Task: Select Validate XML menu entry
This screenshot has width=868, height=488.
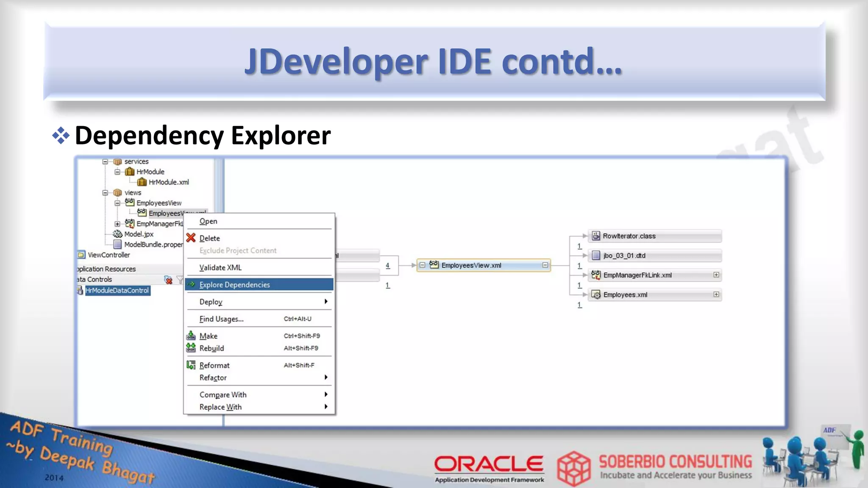Action: coord(220,268)
